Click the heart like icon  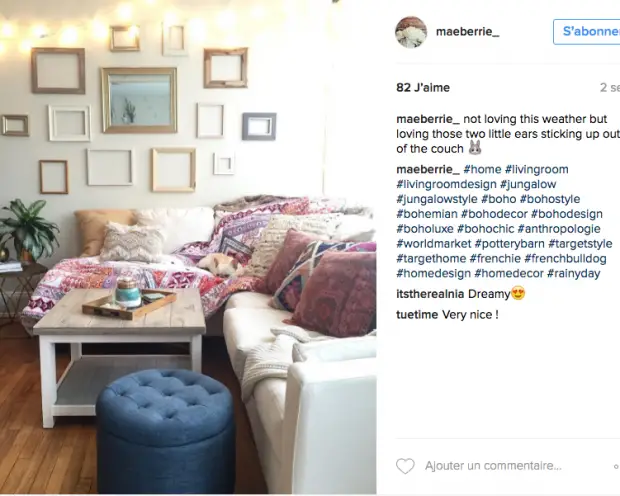(405, 466)
